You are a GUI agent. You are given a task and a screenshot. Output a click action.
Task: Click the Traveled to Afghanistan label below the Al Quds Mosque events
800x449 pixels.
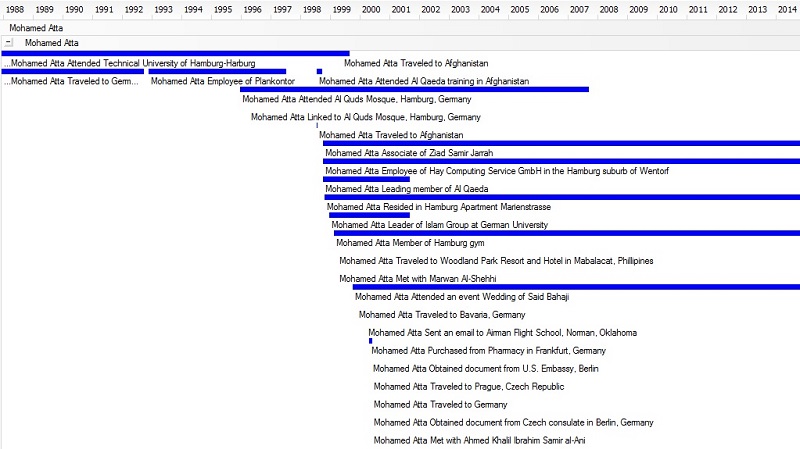391,135
